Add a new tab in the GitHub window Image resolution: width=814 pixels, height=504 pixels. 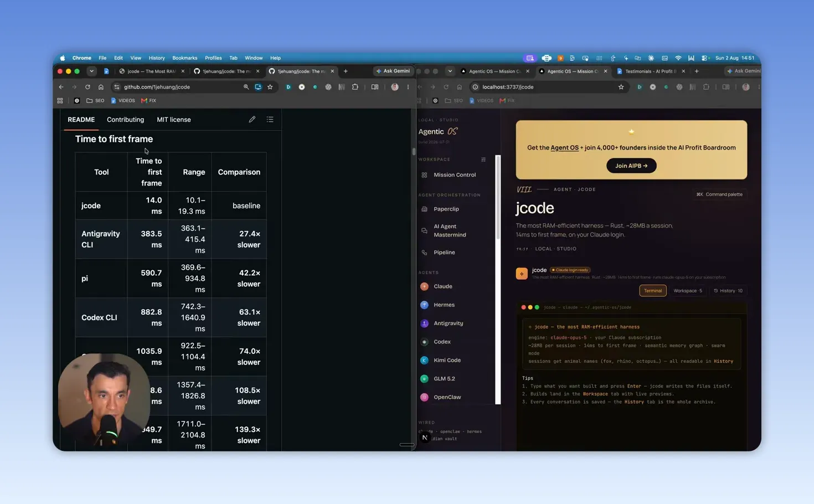click(346, 71)
